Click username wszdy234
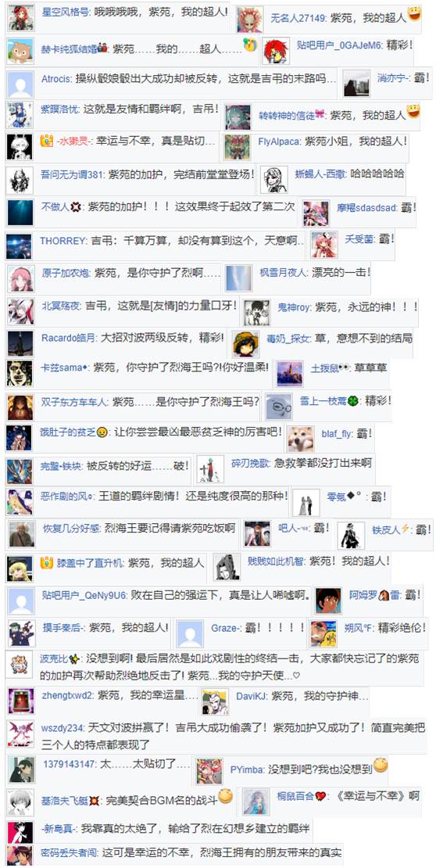This screenshot has width=436, height=868. (63, 727)
